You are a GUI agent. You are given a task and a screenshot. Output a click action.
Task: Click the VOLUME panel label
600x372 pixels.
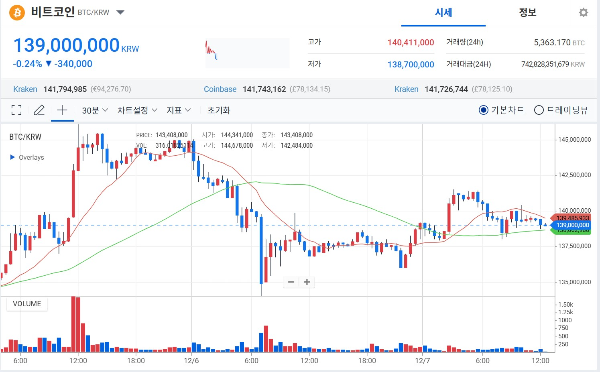[27, 304]
